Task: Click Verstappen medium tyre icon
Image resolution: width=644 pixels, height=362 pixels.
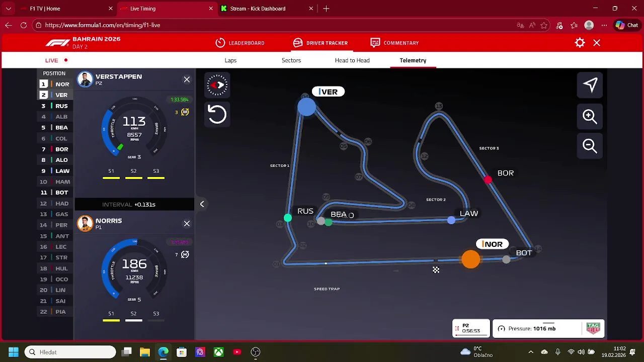Action: [x=185, y=112]
